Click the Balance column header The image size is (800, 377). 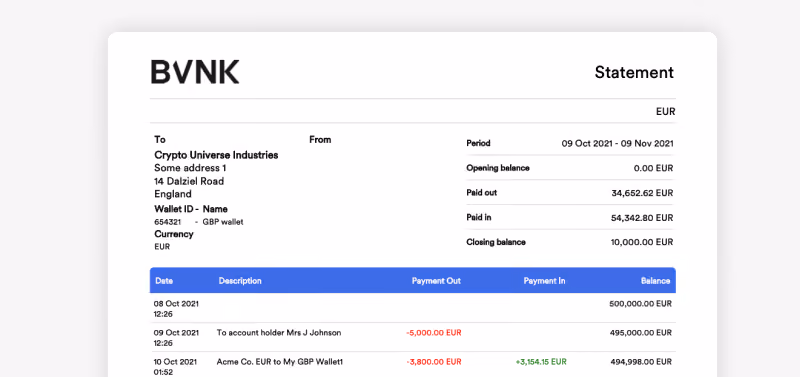coord(656,281)
